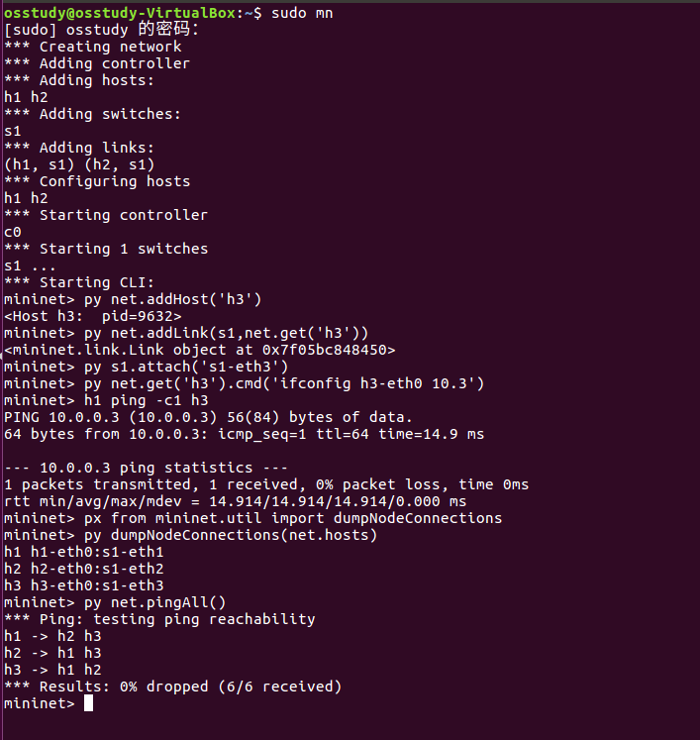Image resolution: width=700 pixels, height=740 pixels.
Task: Click the "Results: 0% dropped" line
Action: [172, 687]
